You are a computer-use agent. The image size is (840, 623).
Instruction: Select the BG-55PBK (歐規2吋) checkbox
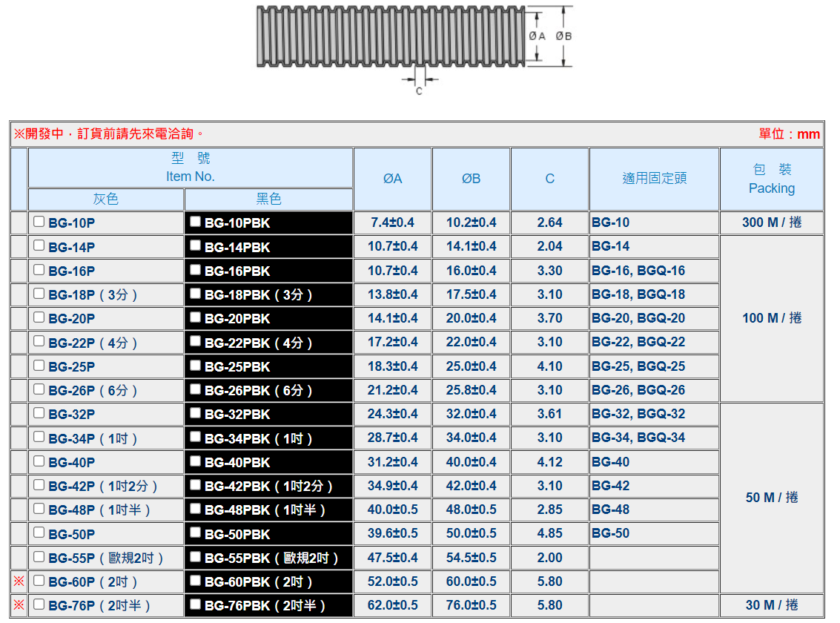[196, 557]
